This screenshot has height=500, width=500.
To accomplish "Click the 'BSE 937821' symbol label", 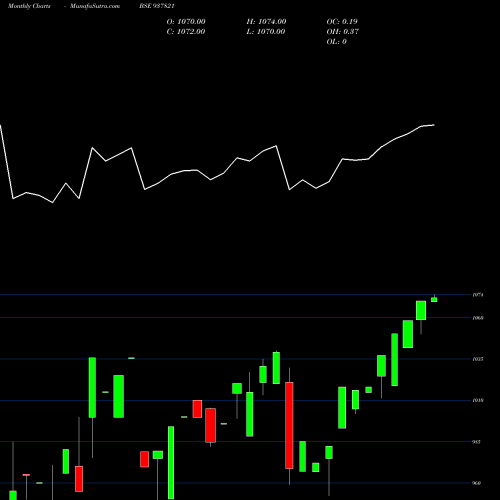I will 157,6.
